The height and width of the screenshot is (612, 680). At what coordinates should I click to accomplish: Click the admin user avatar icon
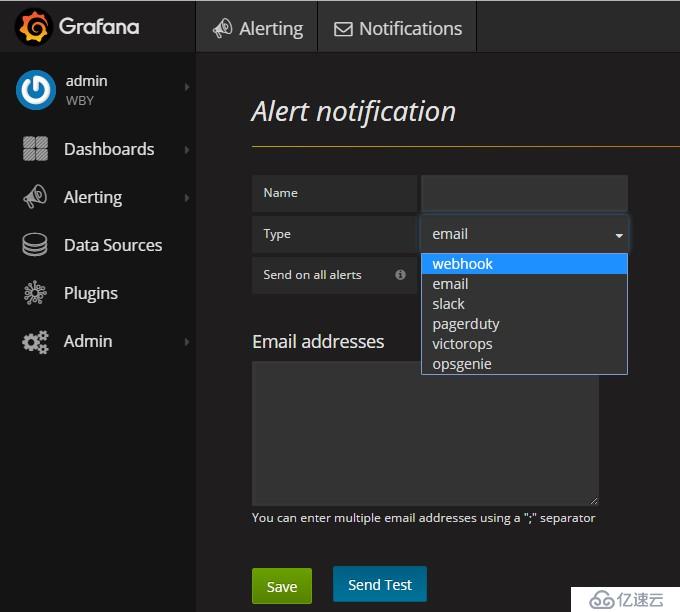point(36,90)
